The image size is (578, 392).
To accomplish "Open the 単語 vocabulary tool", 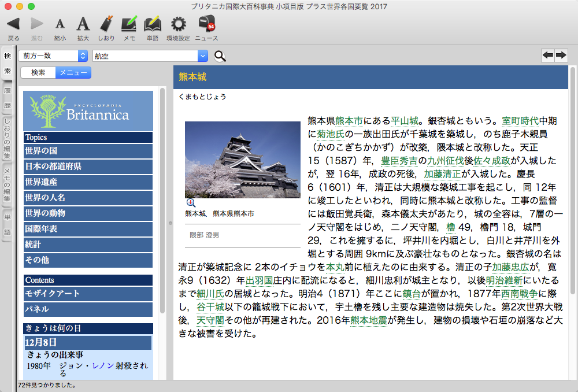I will click(x=152, y=24).
